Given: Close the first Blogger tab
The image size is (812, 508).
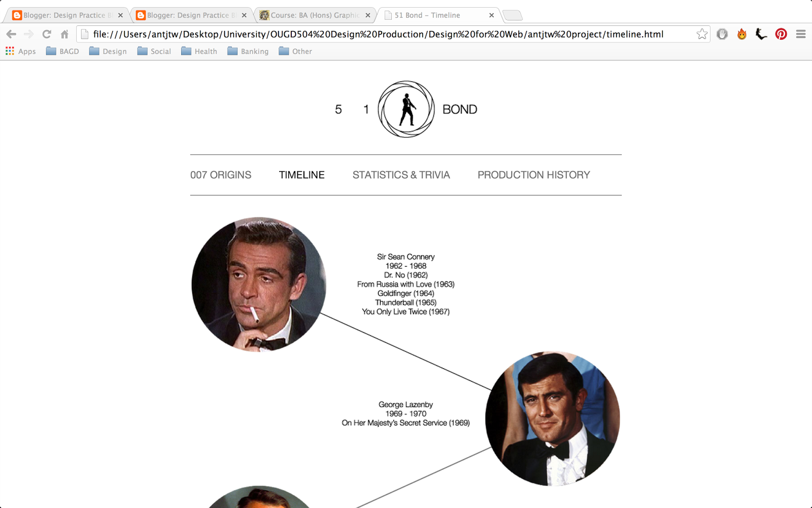Looking at the screenshot, I should [120, 15].
